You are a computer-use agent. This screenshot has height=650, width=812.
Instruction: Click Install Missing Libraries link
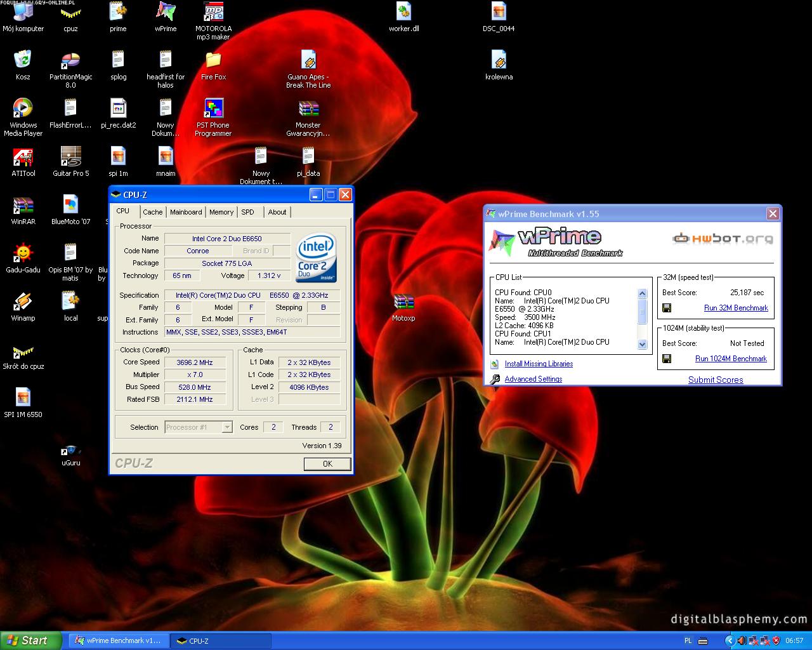click(x=539, y=364)
